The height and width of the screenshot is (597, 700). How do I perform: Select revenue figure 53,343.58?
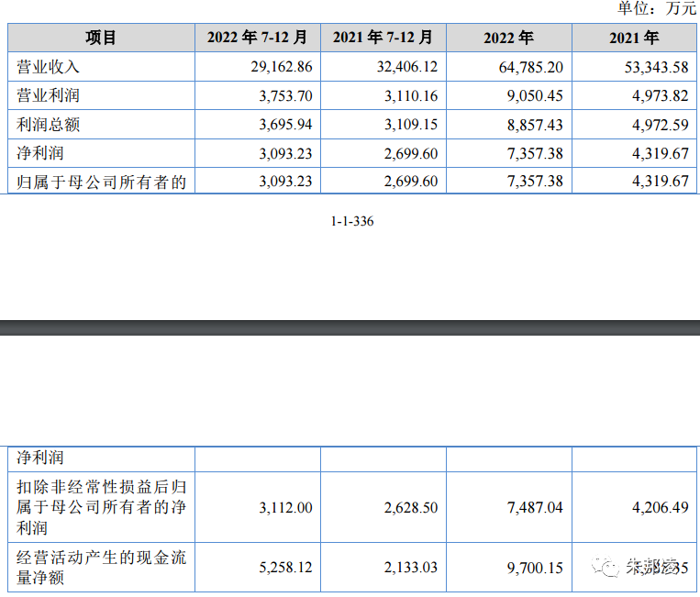click(x=656, y=67)
